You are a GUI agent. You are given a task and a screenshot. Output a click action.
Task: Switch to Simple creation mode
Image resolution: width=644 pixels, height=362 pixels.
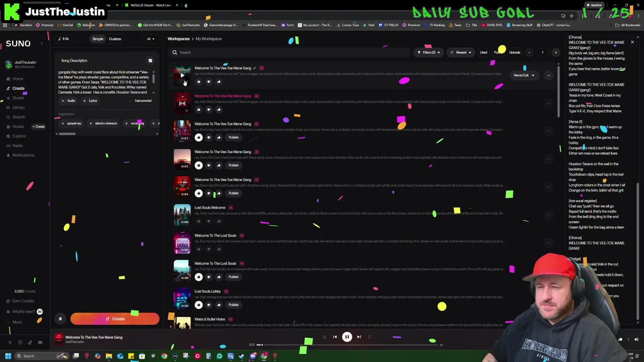pos(98,39)
